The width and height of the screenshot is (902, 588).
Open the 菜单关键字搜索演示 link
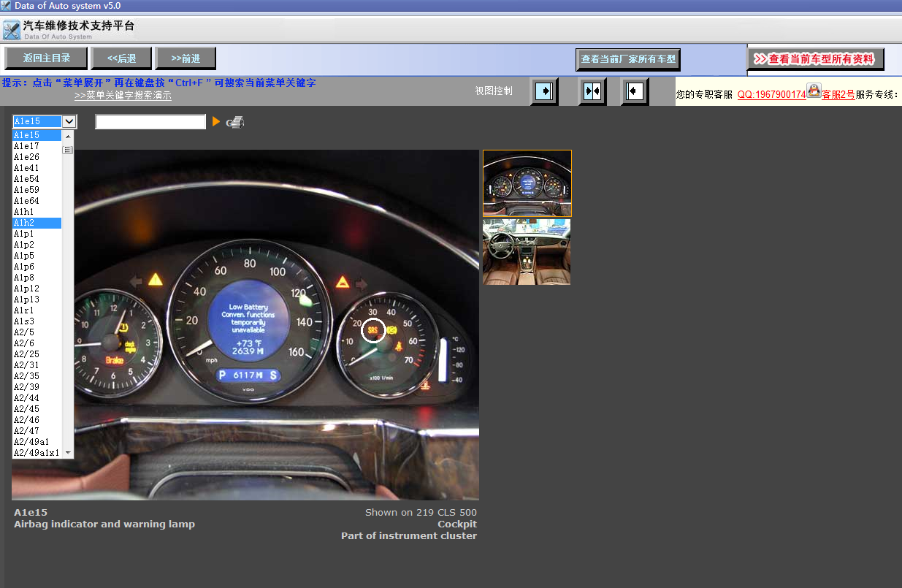point(123,96)
